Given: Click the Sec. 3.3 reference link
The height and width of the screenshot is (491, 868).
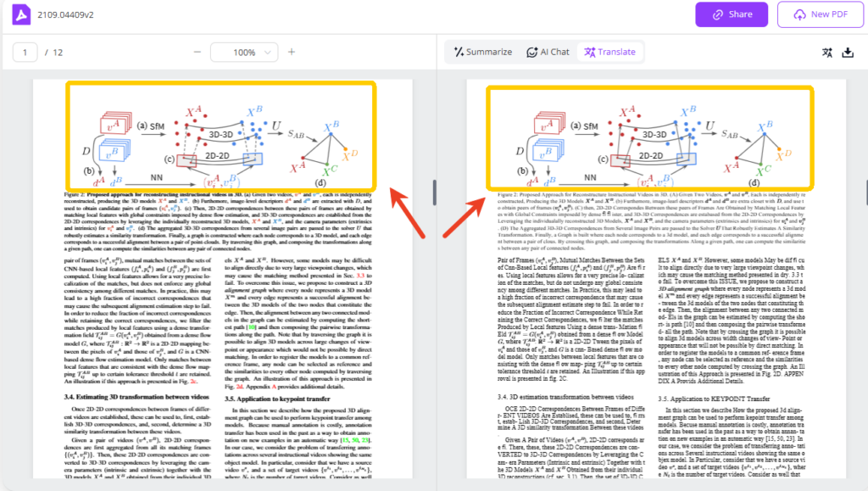Looking at the screenshot, I should coord(361,276).
